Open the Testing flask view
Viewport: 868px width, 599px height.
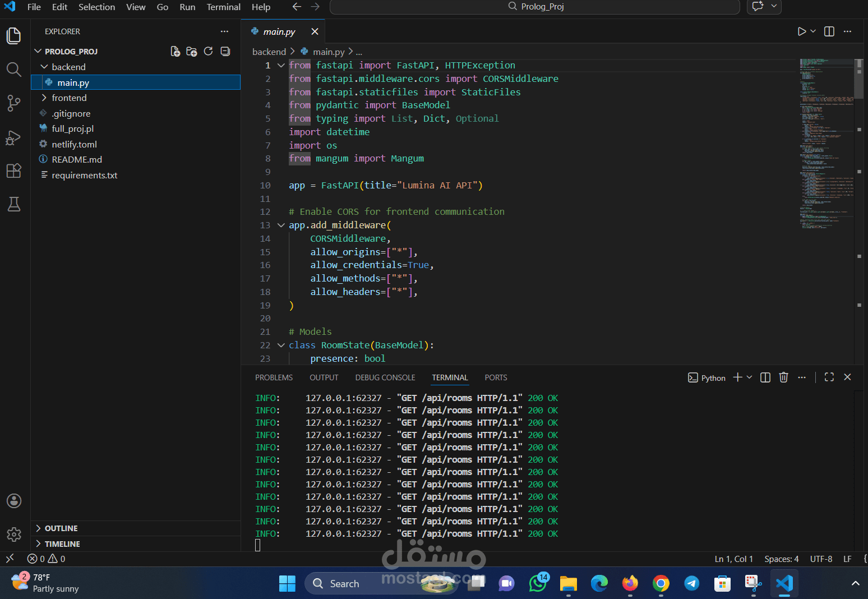coord(13,204)
